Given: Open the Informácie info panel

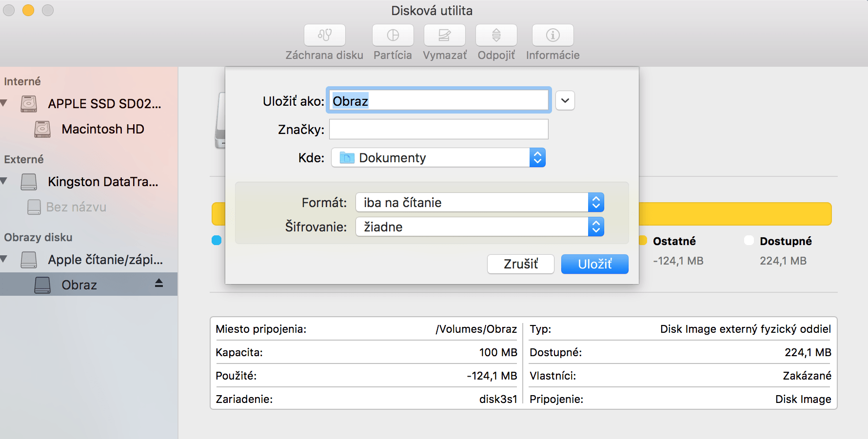Looking at the screenshot, I should [552, 35].
